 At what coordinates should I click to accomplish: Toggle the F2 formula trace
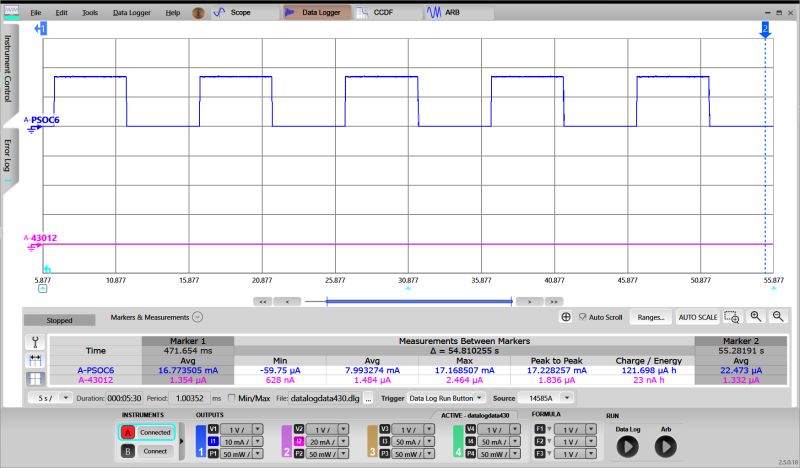(x=539, y=441)
